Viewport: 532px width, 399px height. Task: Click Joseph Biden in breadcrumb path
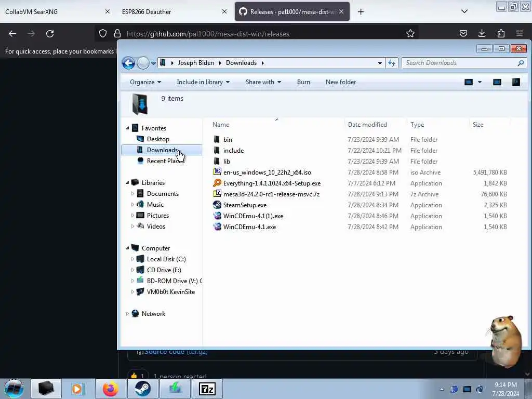[x=196, y=63]
